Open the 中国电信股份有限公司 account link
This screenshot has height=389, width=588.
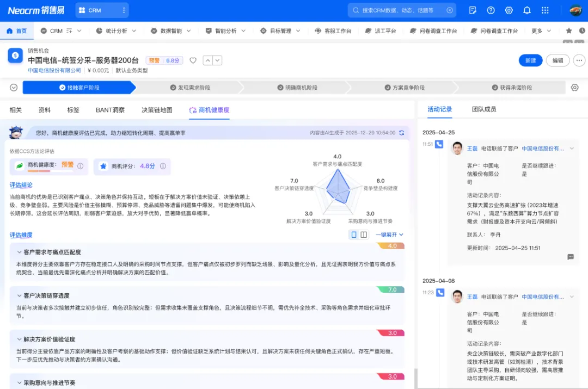tap(54, 70)
